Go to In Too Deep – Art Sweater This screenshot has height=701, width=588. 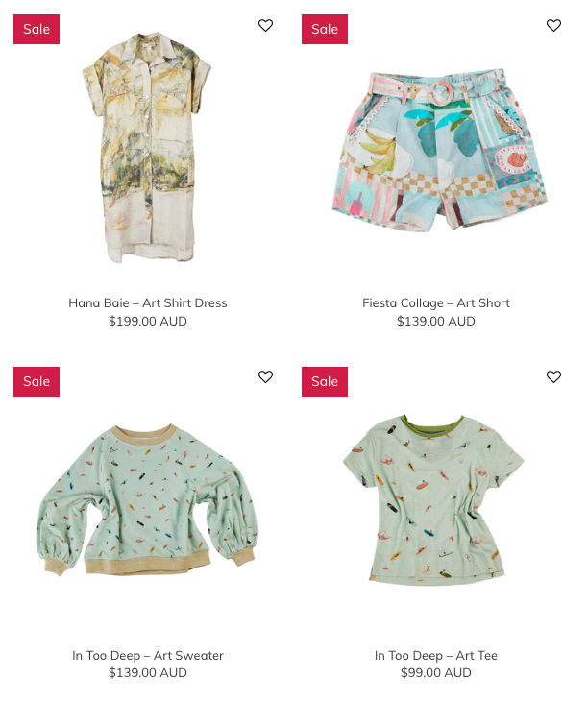(148, 655)
